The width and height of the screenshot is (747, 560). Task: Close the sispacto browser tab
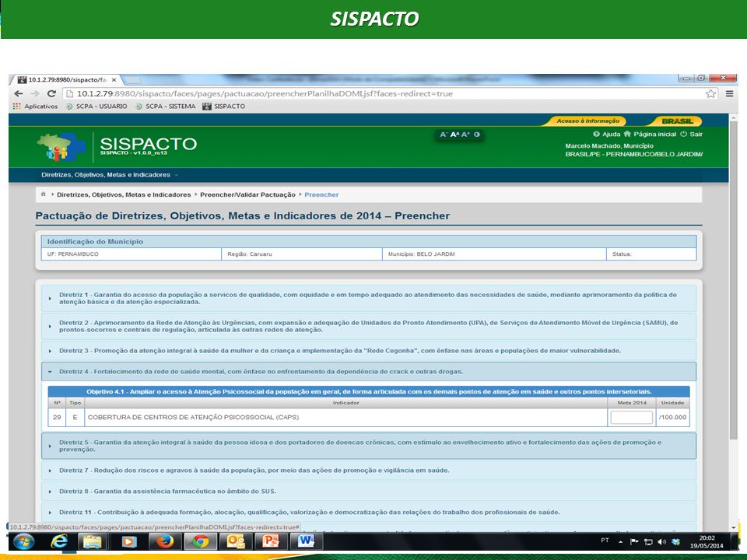point(114,79)
